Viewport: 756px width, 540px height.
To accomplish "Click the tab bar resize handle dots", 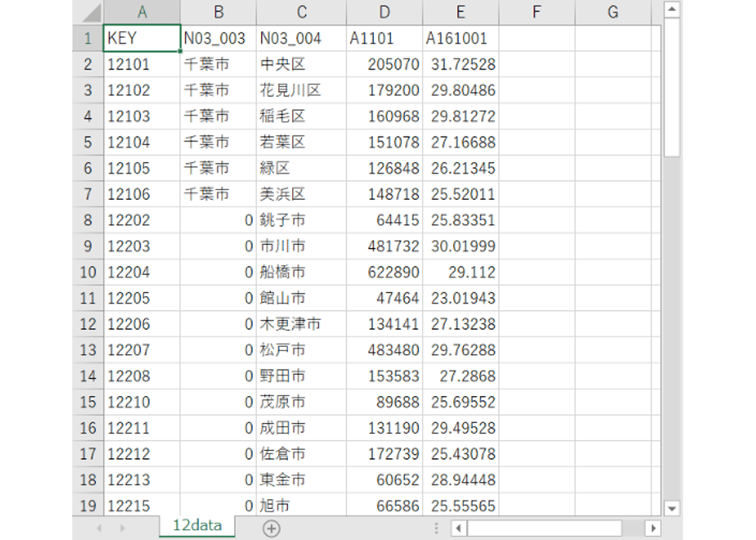I will pyautogui.click(x=436, y=529).
